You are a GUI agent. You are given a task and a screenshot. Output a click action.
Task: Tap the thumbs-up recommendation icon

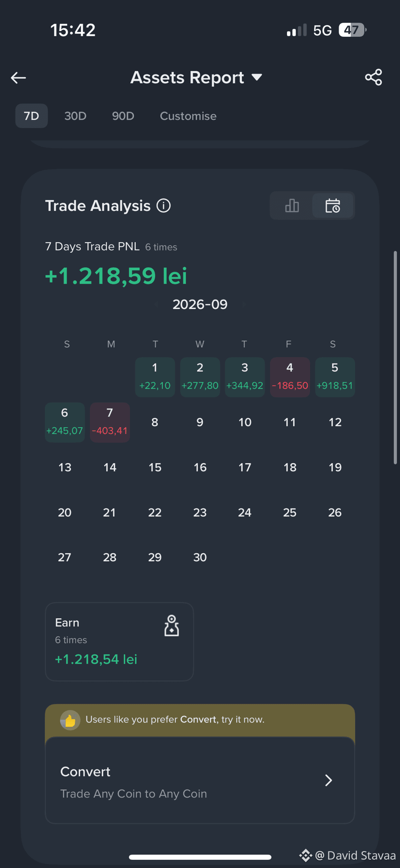coord(70,720)
